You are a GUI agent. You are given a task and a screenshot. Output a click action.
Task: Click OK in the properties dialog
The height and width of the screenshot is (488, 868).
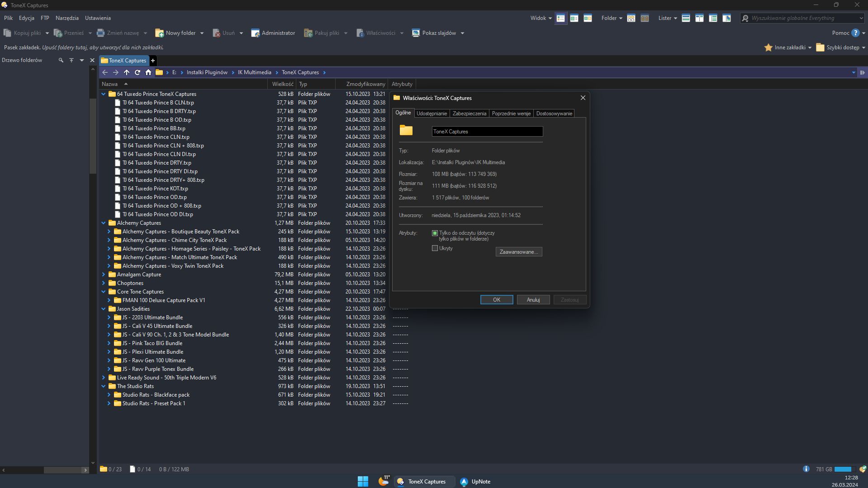497,300
